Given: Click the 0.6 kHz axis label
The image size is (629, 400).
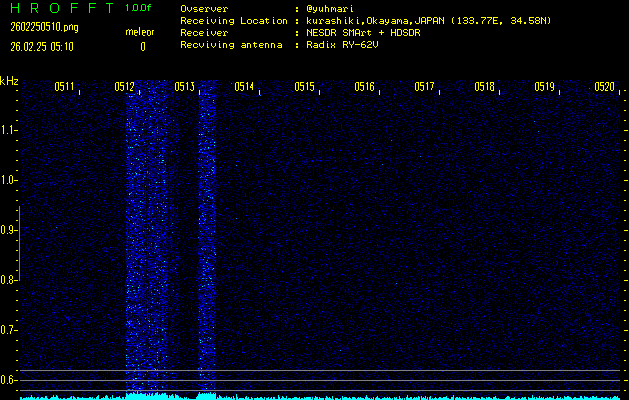Looking at the screenshot, I should [7, 380].
